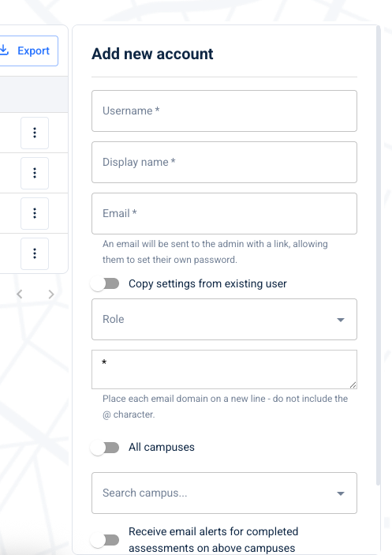
Task: Enable email alerts for completed assessments
Action: pos(105,540)
